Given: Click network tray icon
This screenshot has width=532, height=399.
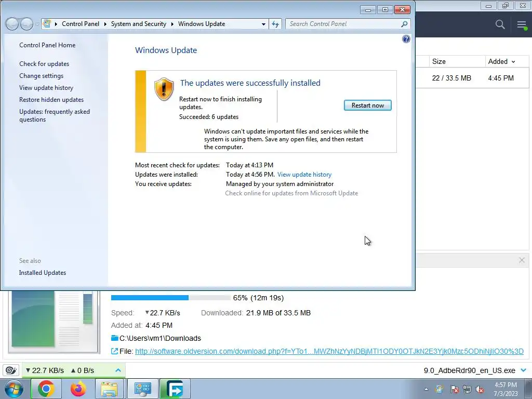Looking at the screenshot, I should click(x=467, y=390).
